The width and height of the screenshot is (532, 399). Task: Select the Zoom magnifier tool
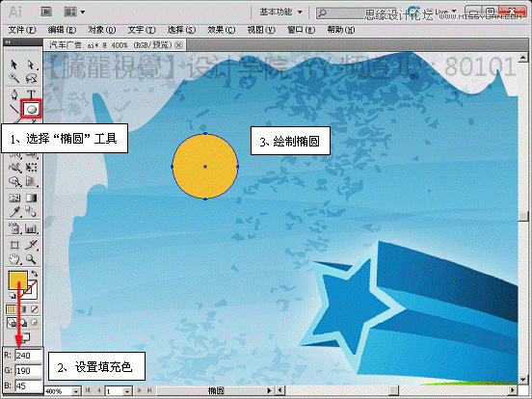coord(31,259)
